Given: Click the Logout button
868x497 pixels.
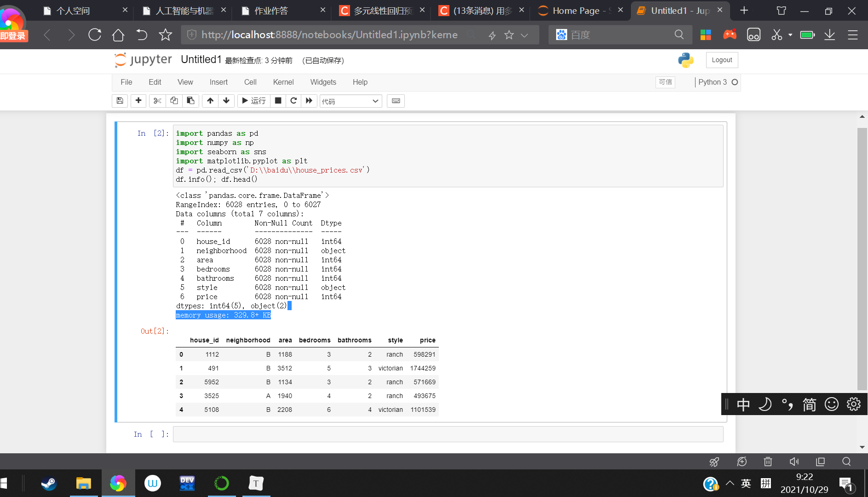Looking at the screenshot, I should (722, 60).
